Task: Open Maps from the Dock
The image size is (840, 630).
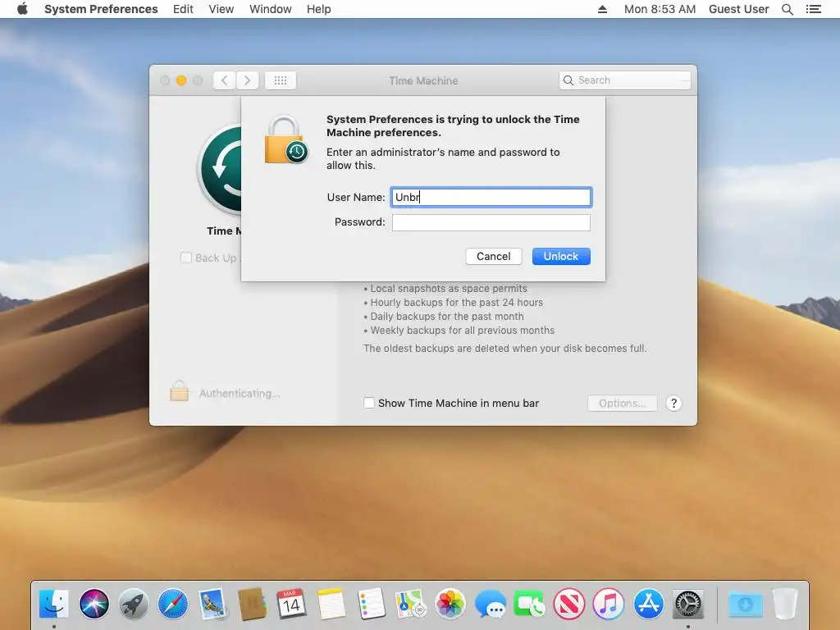Action: 410,604
